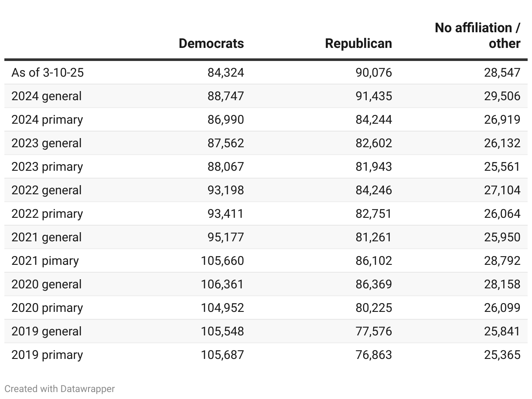Click the Republican value 77,576

coord(373,331)
